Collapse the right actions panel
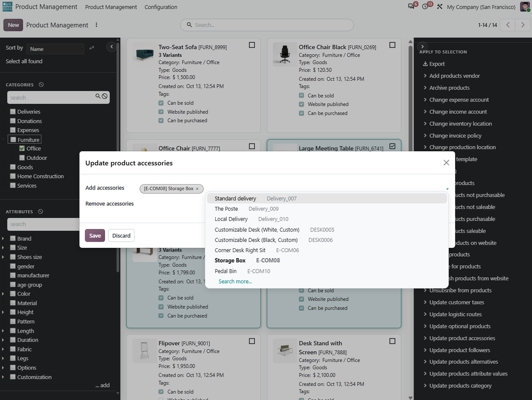Screen dimensions: 532x400 click(422, 46)
